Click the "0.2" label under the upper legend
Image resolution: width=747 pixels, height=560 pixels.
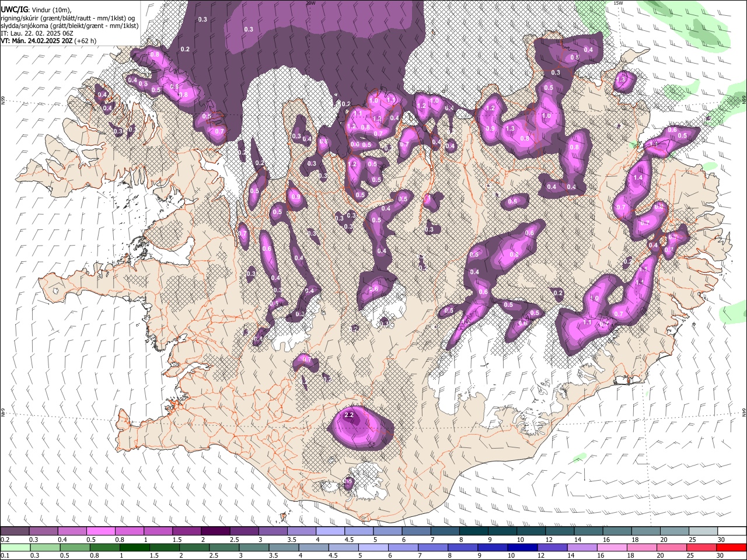[6, 540]
